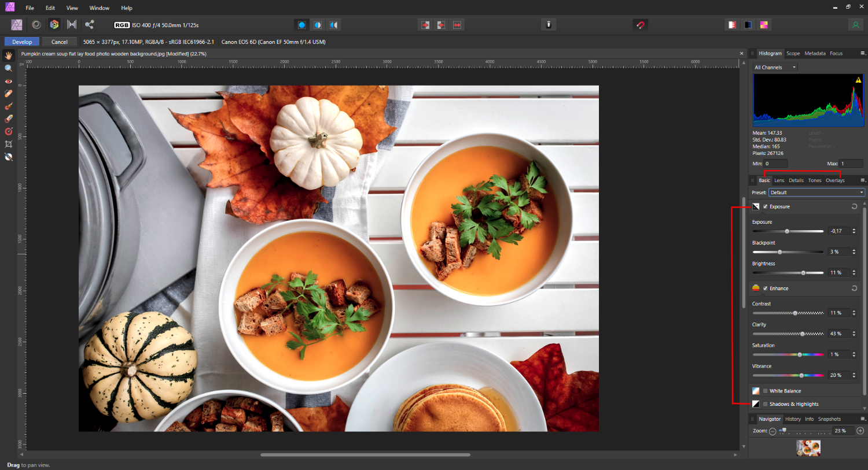Enable the Shadows & Highlights checkbox

[x=765, y=404]
